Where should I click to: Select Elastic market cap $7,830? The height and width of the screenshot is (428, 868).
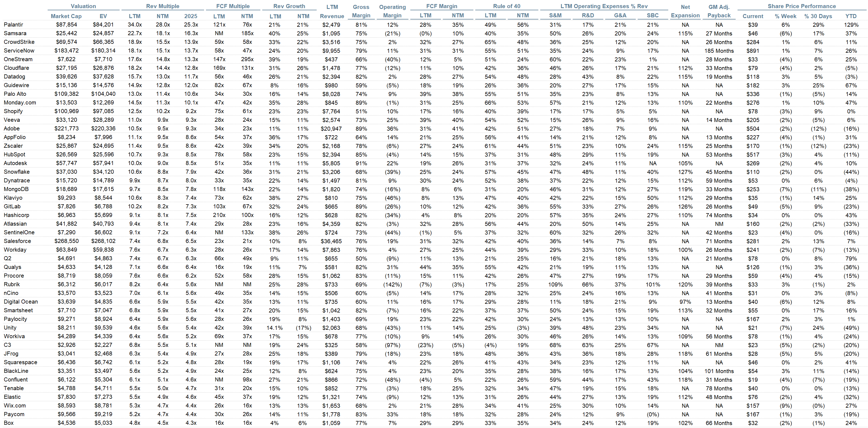click(x=66, y=397)
